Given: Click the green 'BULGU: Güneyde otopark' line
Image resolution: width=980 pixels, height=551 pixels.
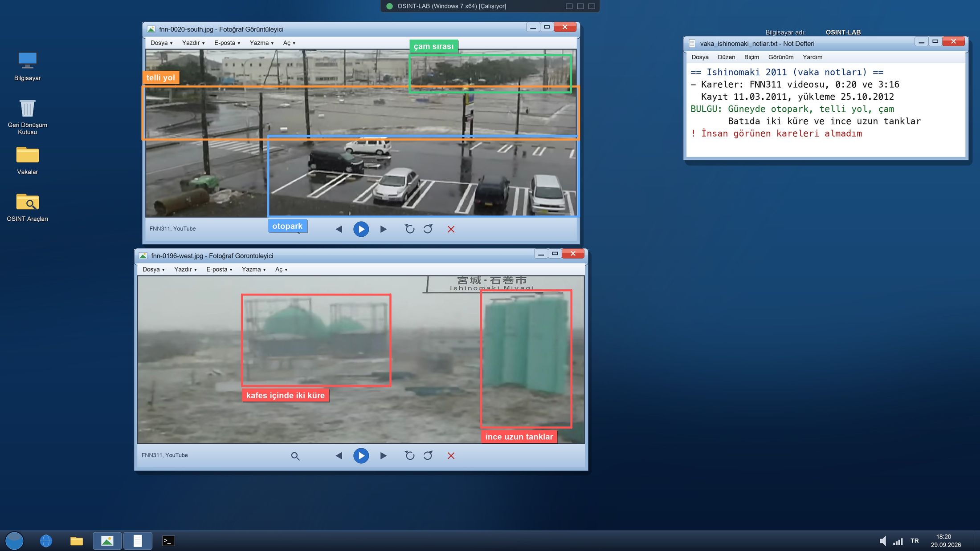Looking at the screenshot, I should [792, 109].
